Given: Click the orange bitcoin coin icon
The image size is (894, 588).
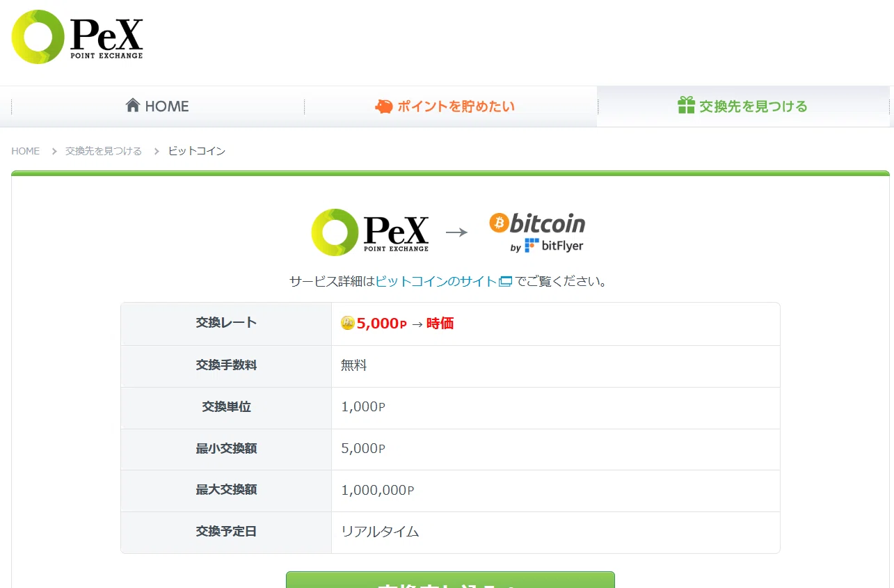Looking at the screenshot, I should pos(499,223).
